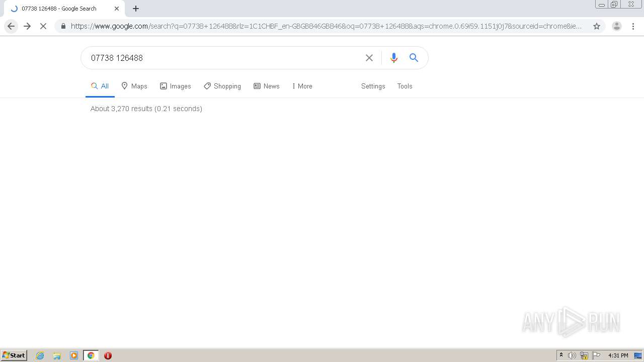The height and width of the screenshot is (362, 644).
Task: Show hidden system tray icons
Action: pyautogui.click(x=561, y=355)
